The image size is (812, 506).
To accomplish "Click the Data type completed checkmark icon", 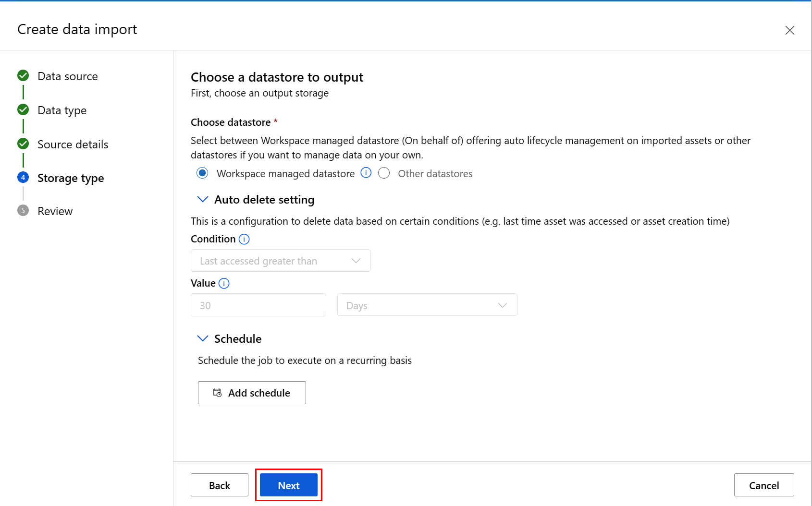I will [23, 110].
